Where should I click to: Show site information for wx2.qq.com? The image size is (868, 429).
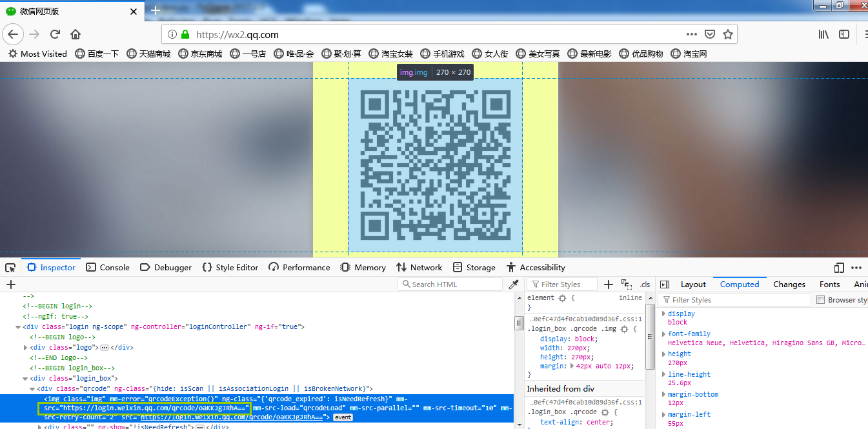coord(172,34)
